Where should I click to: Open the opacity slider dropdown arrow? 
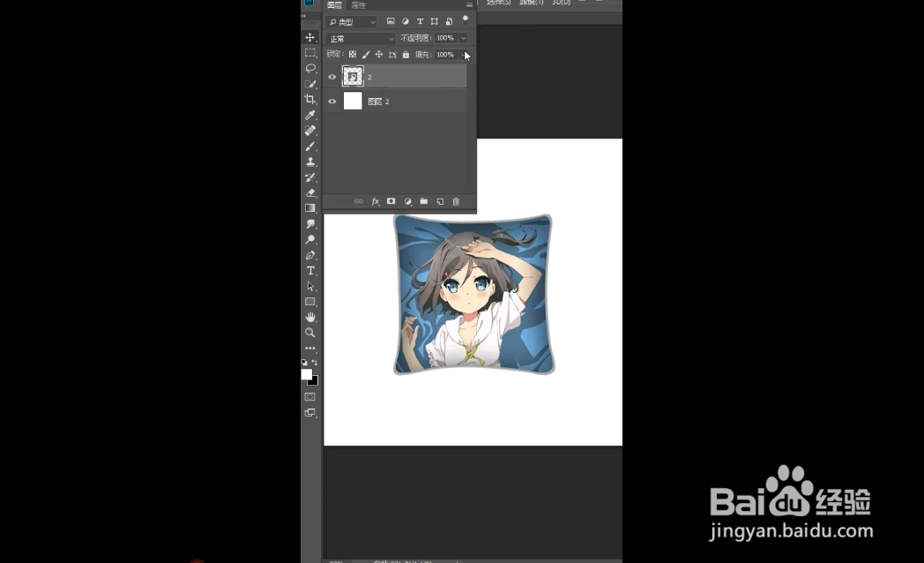464,38
